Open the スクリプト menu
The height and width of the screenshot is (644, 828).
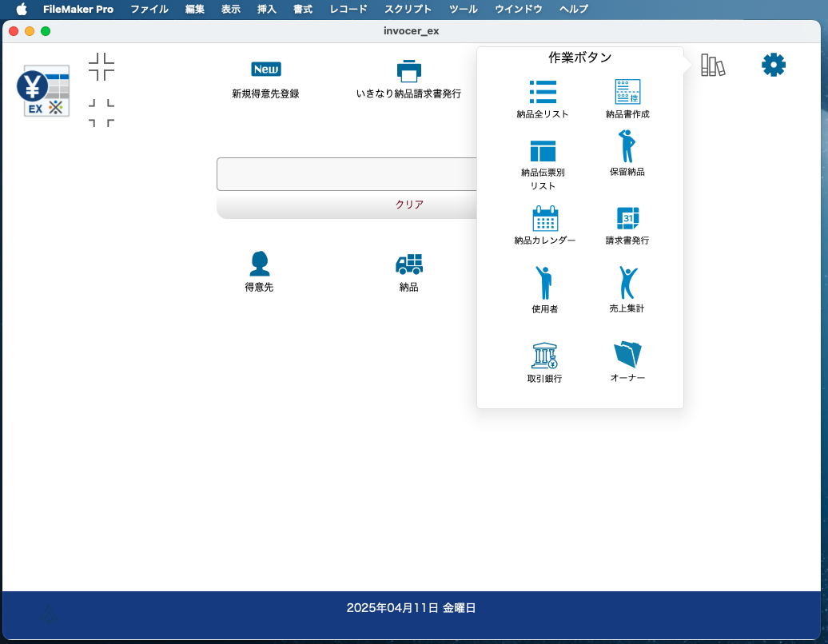point(408,10)
